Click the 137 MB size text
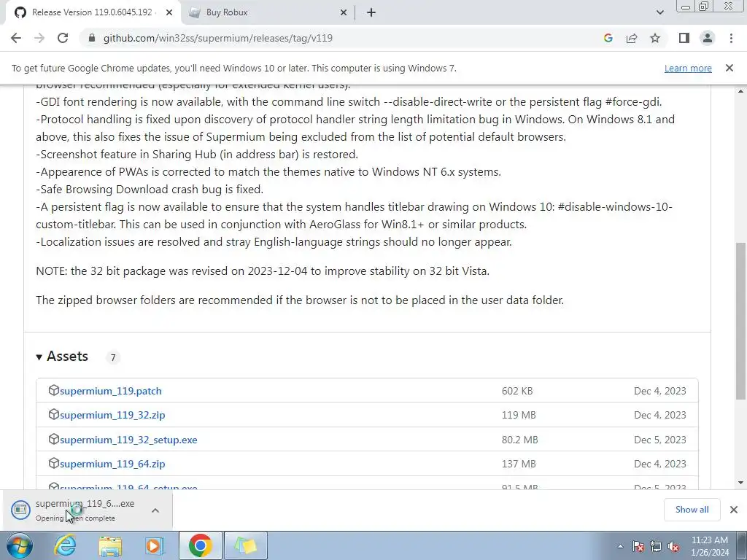This screenshot has width=747, height=560. click(x=519, y=464)
